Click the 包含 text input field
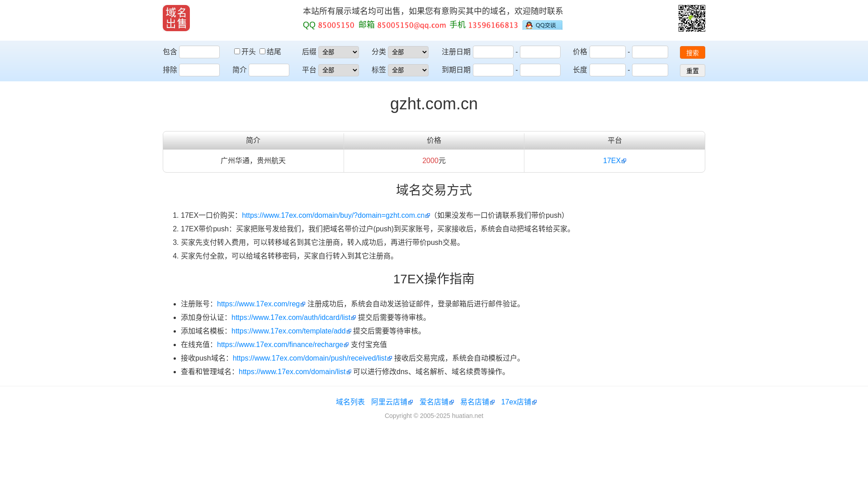The height and width of the screenshot is (488, 868). point(199,52)
